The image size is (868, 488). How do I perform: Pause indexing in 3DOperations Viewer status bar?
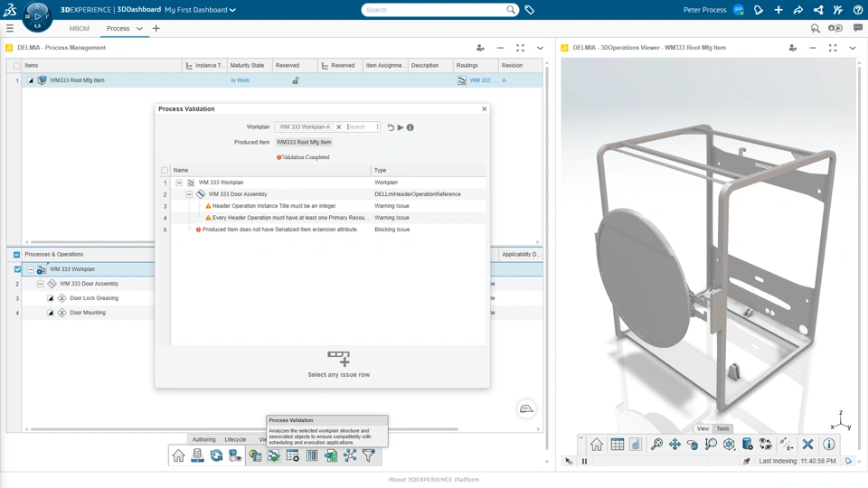point(585,461)
